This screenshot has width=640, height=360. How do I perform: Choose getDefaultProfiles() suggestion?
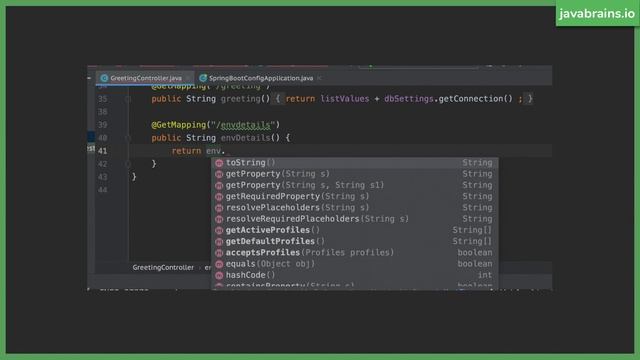(354, 241)
